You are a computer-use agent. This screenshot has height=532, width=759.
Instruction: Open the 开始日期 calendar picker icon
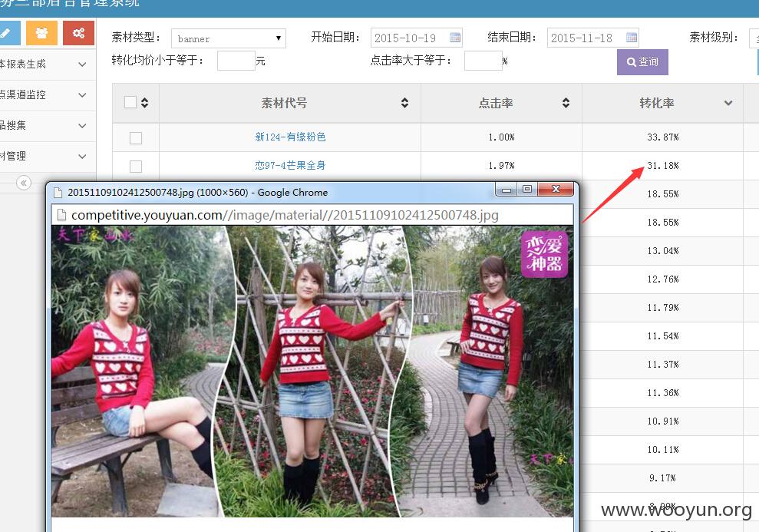455,38
